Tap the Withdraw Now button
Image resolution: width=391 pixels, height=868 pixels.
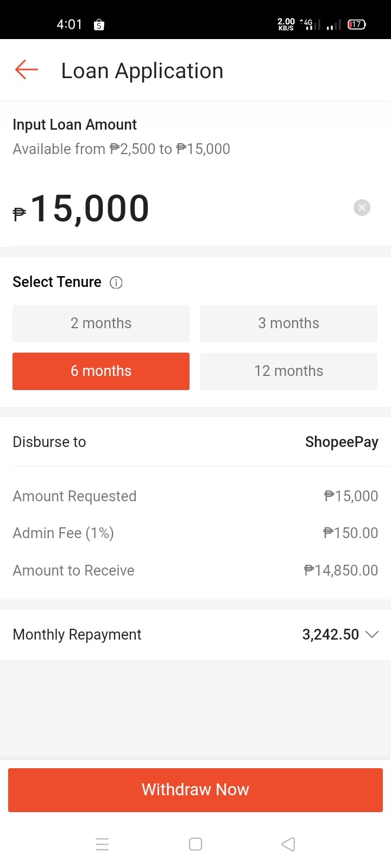pyautogui.click(x=195, y=790)
